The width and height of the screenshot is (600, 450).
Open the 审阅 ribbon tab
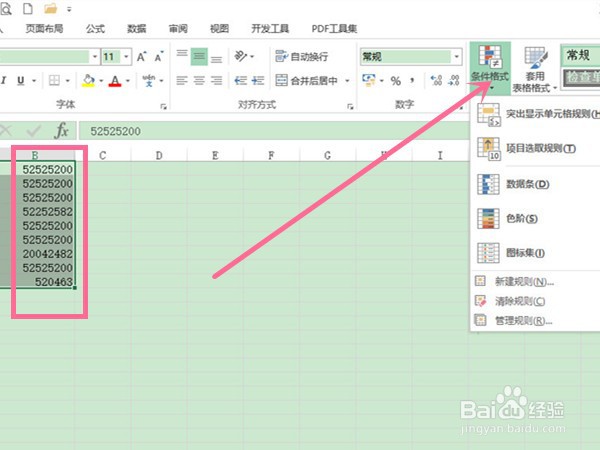point(178,29)
